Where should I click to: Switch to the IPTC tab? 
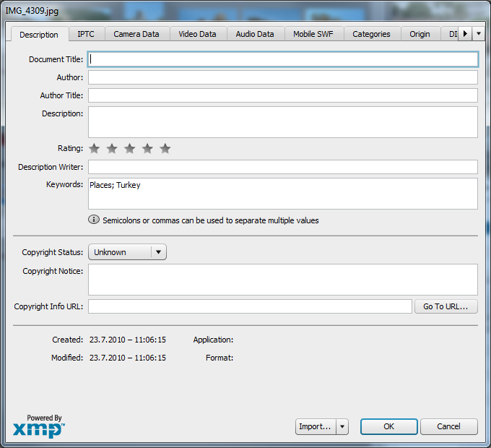point(86,34)
